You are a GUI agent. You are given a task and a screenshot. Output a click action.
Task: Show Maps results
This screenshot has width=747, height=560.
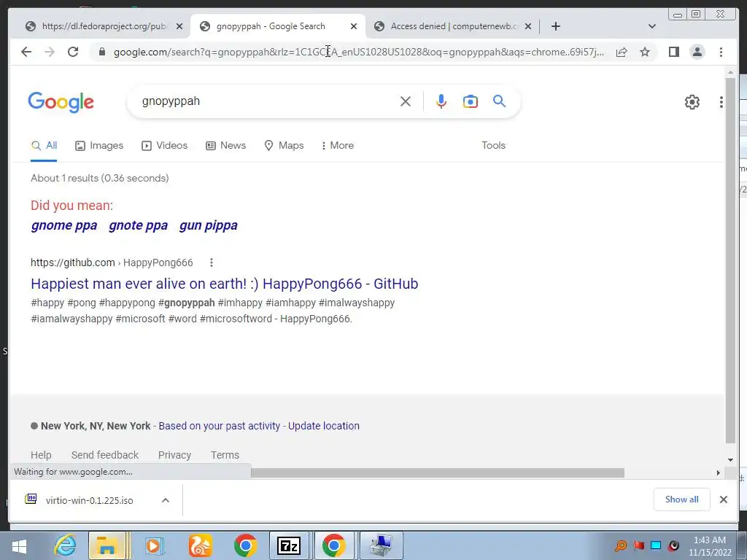point(284,146)
